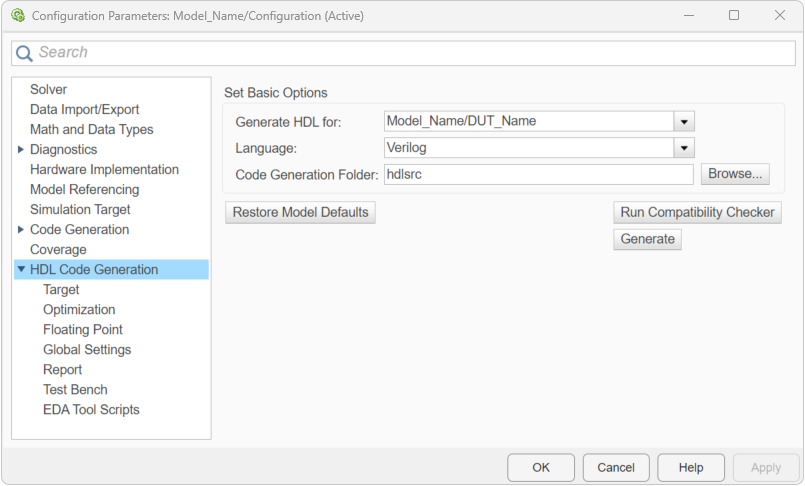Click the Search box at top
Screen dimensions: 805x486
(x=410, y=53)
